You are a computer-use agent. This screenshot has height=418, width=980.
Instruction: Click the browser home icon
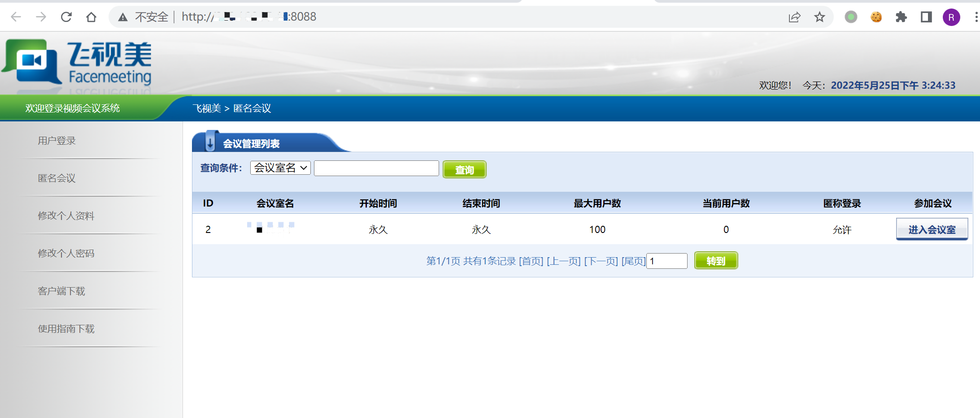[x=91, y=17]
